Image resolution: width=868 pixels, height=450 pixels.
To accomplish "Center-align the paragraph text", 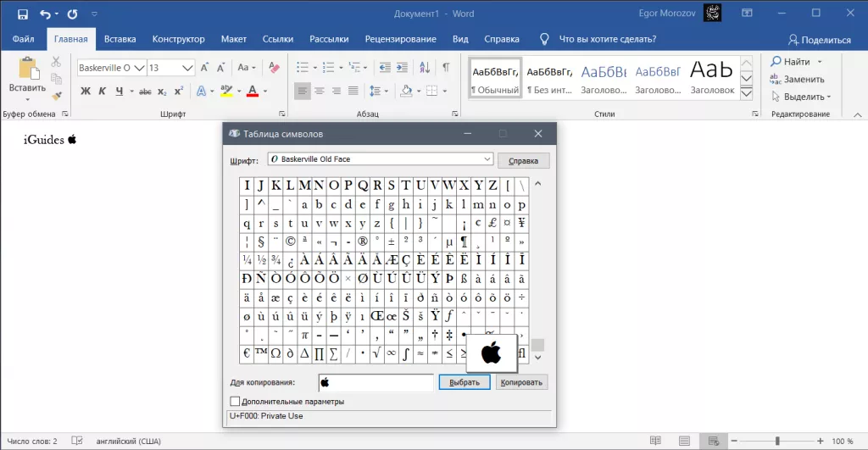I will tap(320, 91).
